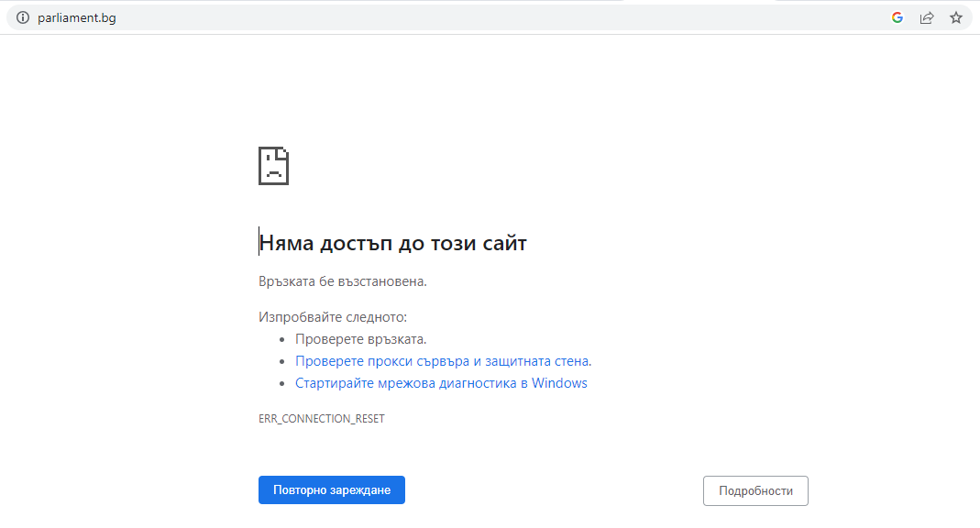980x528 pixels.
Task: Click the text Връзката бе възстановена
Action: click(x=342, y=281)
